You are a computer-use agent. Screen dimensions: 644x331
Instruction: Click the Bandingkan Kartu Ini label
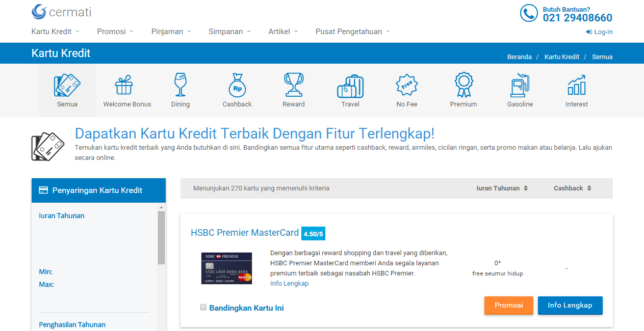coord(247,308)
